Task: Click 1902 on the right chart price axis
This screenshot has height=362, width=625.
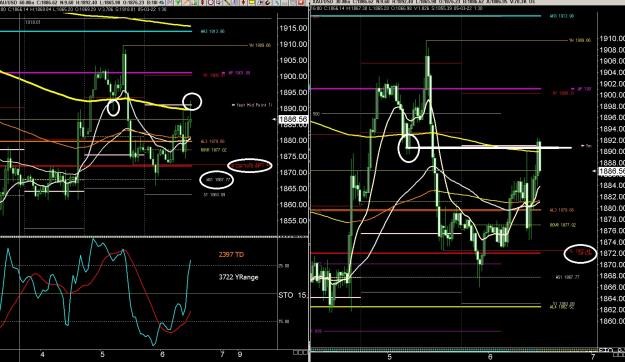Action: click(x=612, y=84)
